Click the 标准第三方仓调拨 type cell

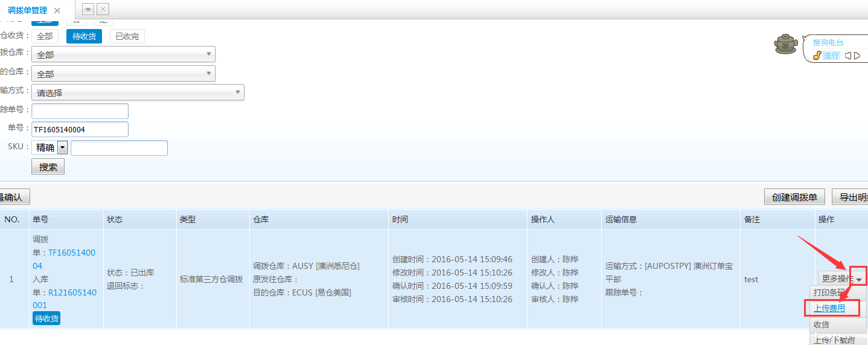(x=211, y=279)
